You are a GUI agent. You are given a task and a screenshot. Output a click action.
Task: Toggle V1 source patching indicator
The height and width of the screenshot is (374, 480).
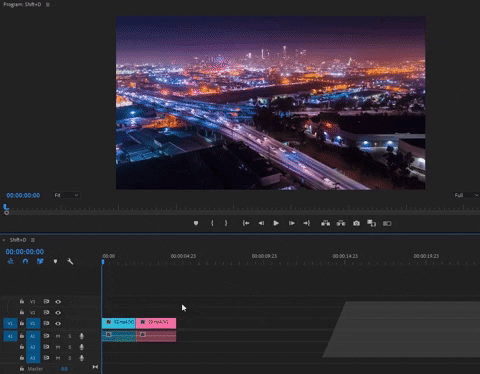(x=10, y=324)
